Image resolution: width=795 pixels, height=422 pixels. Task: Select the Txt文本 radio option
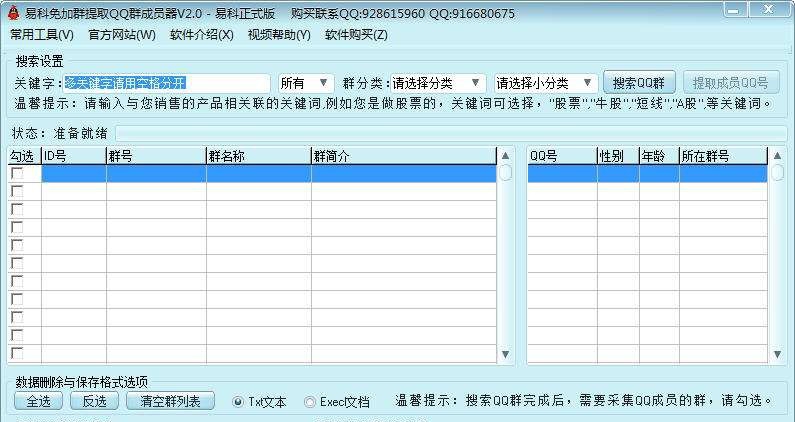(x=260, y=402)
